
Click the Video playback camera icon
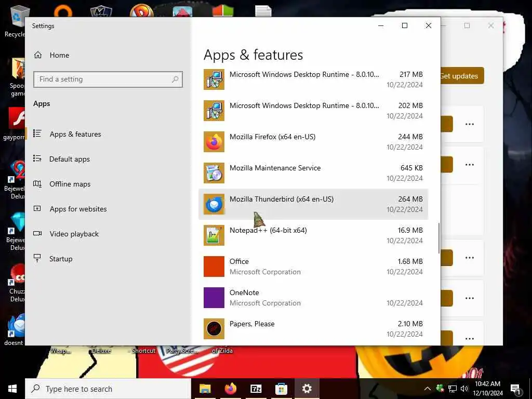[x=37, y=233]
